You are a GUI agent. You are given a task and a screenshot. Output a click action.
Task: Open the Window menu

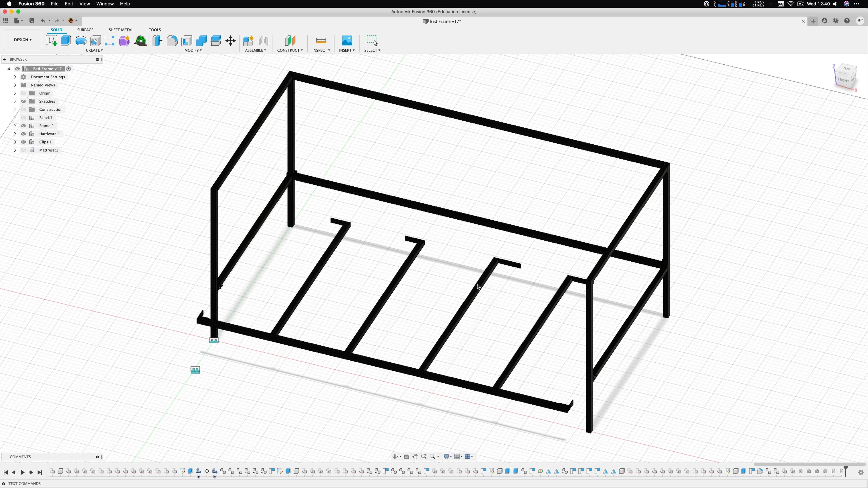(104, 4)
